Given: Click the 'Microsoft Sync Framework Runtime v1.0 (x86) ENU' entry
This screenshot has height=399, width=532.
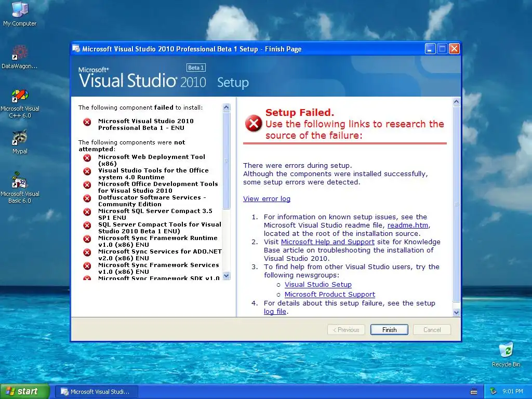Looking at the screenshot, I should tap(158, 241).
